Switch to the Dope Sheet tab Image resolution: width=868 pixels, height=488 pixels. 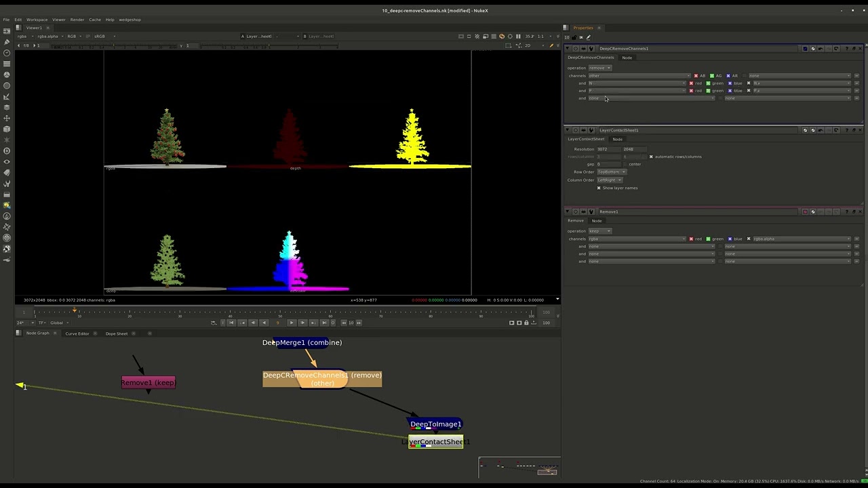116,333
